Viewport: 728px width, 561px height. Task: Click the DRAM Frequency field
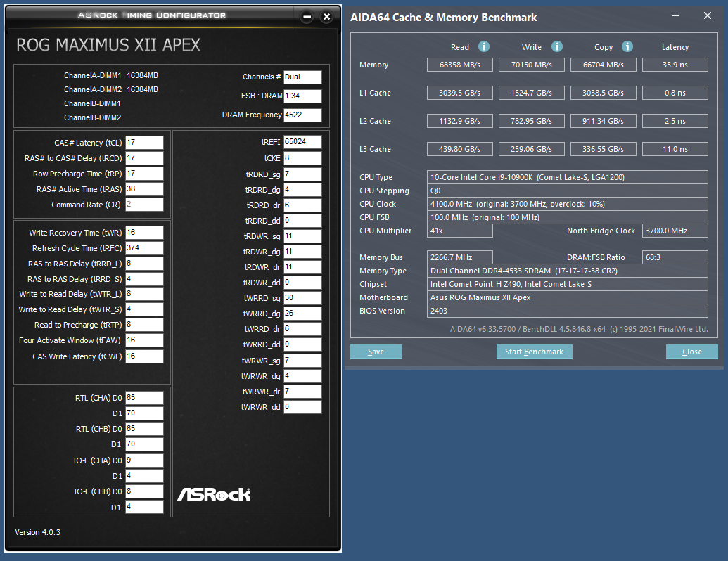pos(302,115)
